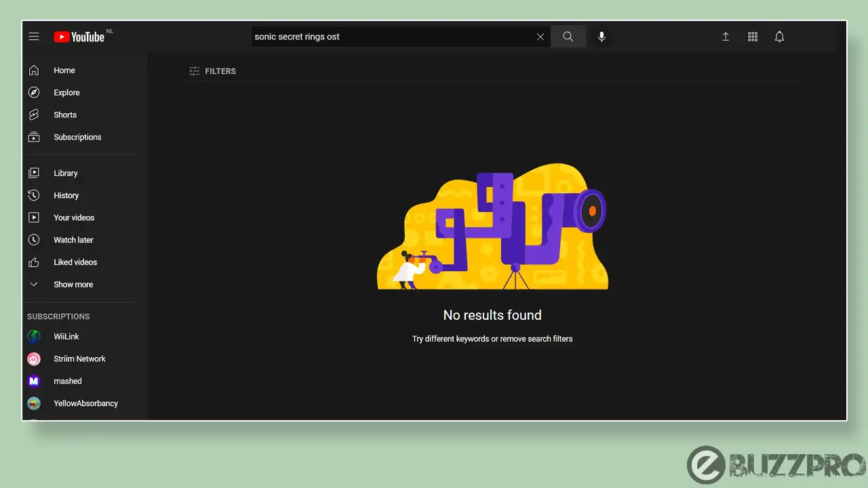Click the Subscriptions icon
This screenshot has width=868, height=488.
click(34, 137)
